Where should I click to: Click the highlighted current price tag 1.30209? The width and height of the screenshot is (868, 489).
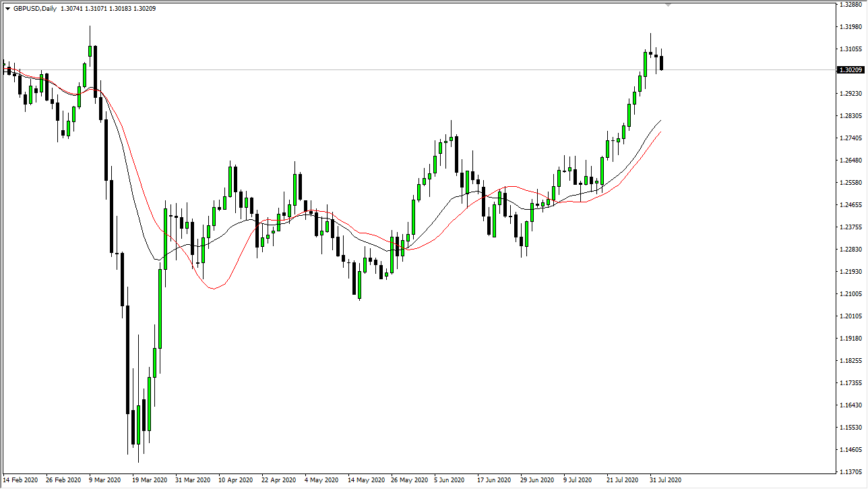851,69
